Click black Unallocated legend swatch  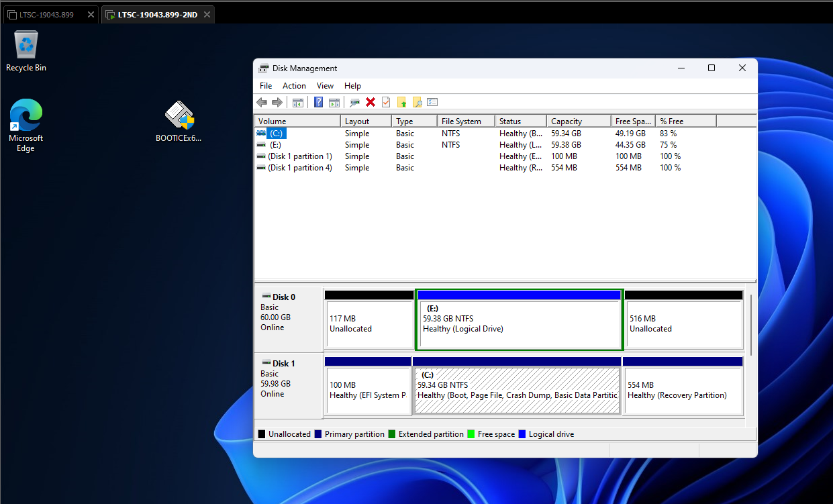click(262, 434)
